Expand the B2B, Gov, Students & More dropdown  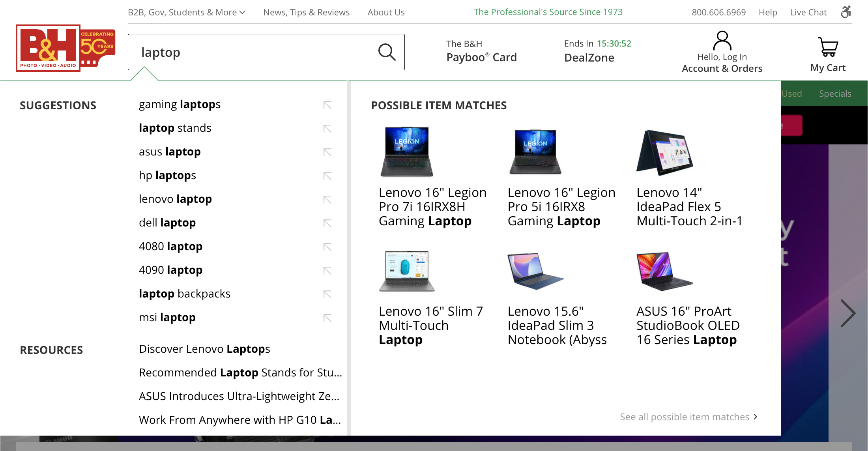(x=186, y=12)
